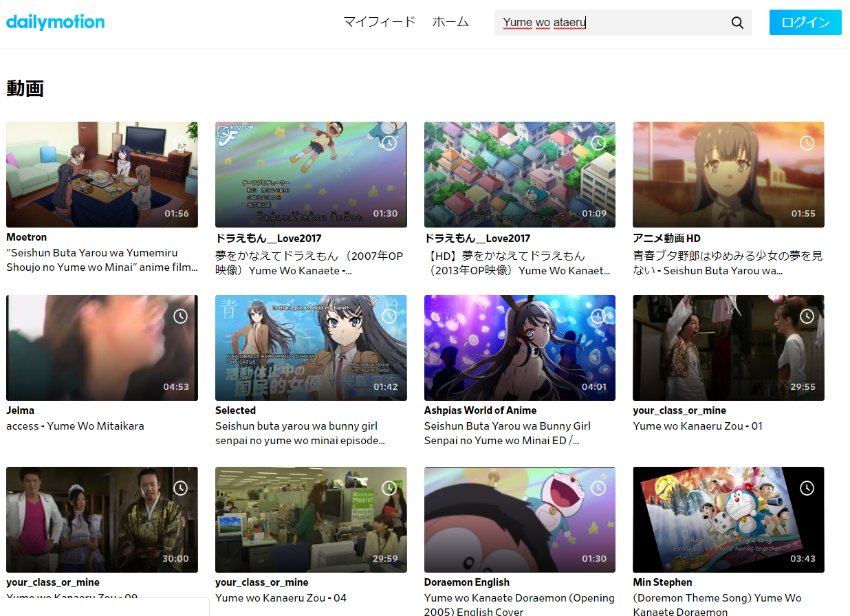Screen dimensions: 850x616
Task: Click the search magnifier icon
Action: [x=737, y=23]
